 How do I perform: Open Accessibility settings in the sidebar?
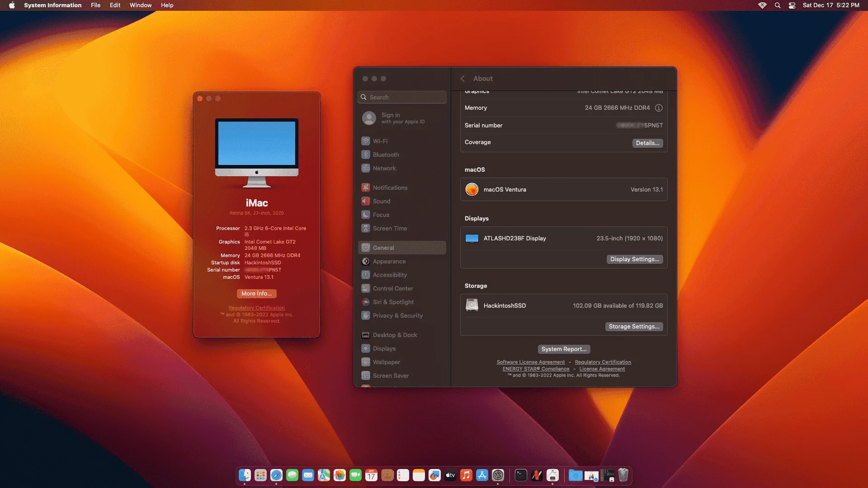tap(402, 275)
